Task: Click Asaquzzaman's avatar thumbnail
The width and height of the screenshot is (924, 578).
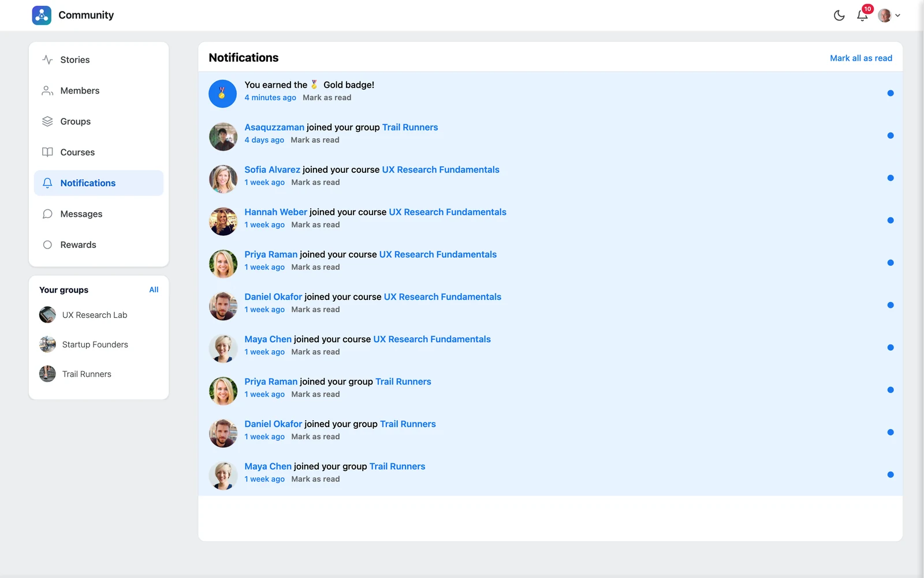Action: pos(223,136)
